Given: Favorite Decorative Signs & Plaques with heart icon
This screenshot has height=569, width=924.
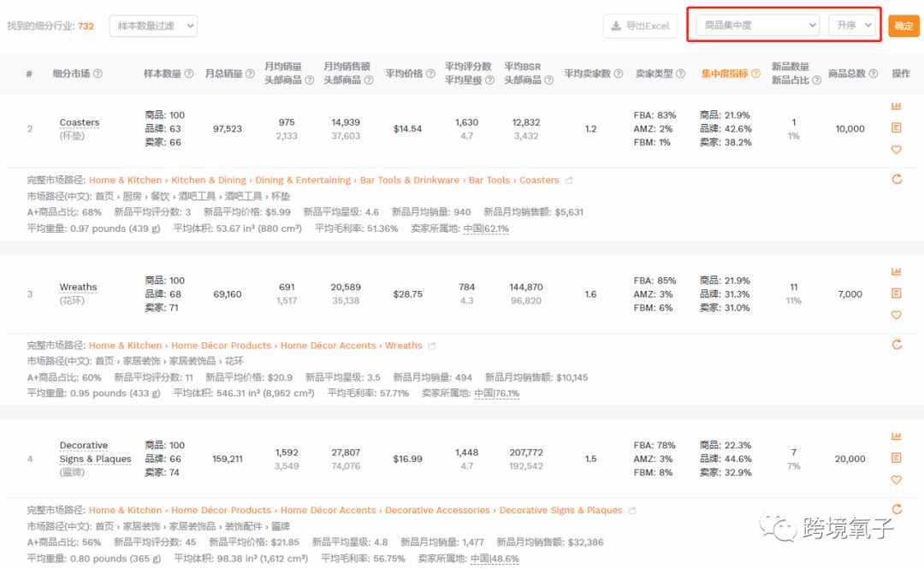Looking at the screenshot, I should tap(897, 480).
